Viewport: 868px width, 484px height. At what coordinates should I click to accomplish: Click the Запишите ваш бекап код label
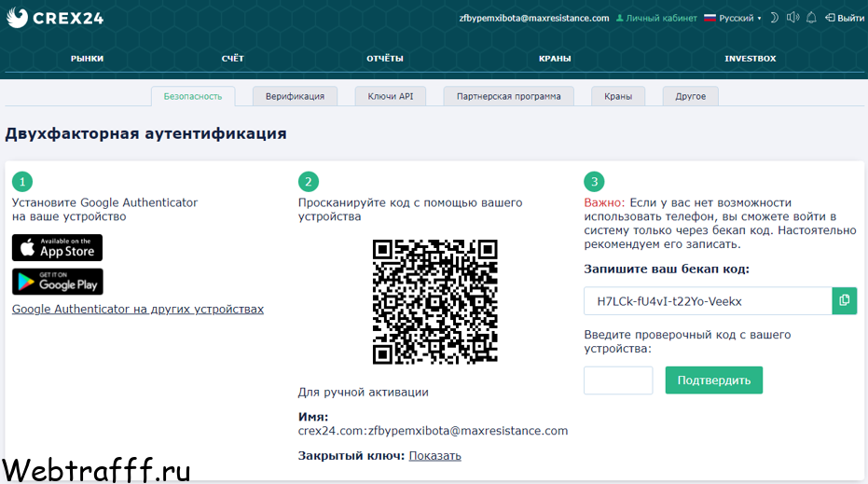pyautogui.click(x=667, y=269)
